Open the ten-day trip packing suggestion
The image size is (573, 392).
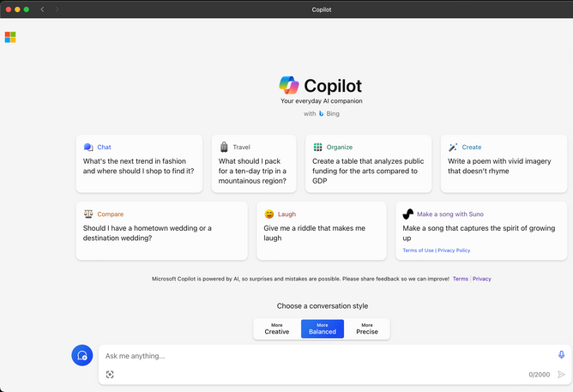coord(254,163)
